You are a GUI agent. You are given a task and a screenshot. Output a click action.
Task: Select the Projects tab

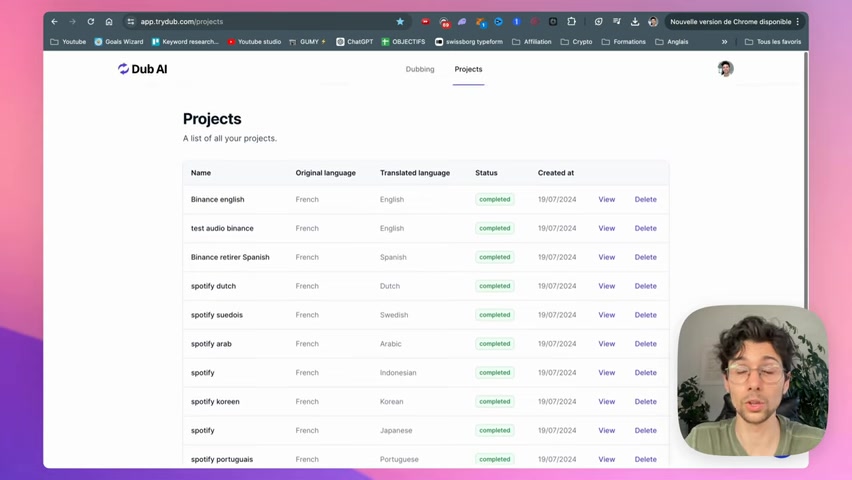tap(468, 69)
